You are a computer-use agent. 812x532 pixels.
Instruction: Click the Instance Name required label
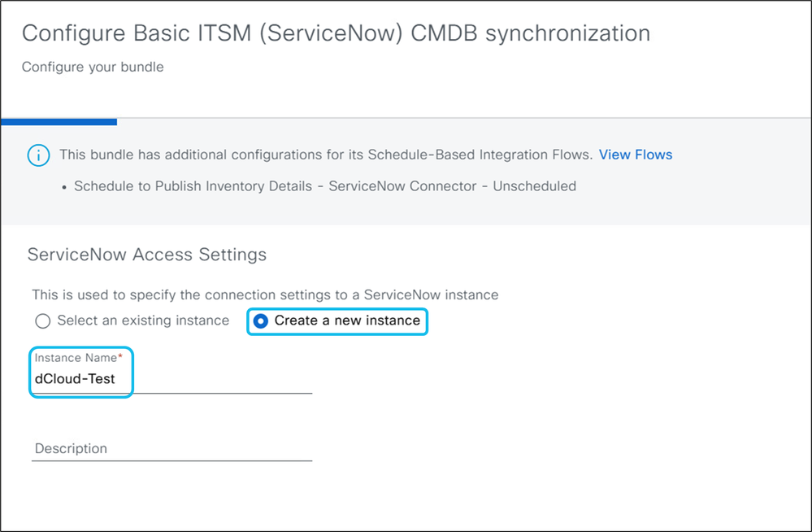click(x=76, y=358)
